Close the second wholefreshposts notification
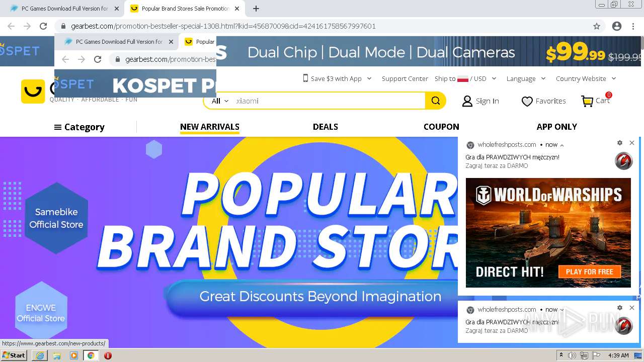644x362 pixels. [632, 308]
